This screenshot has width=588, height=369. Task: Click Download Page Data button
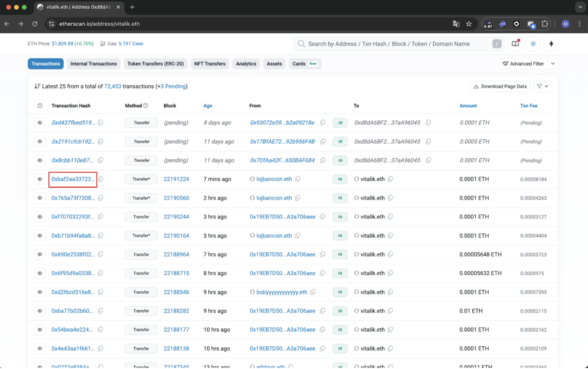500,86
